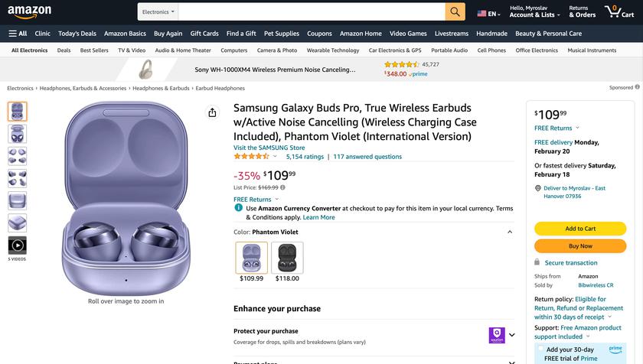Go to Amazon home via logo
Screen dimensions: 643x364
[29, 12]
